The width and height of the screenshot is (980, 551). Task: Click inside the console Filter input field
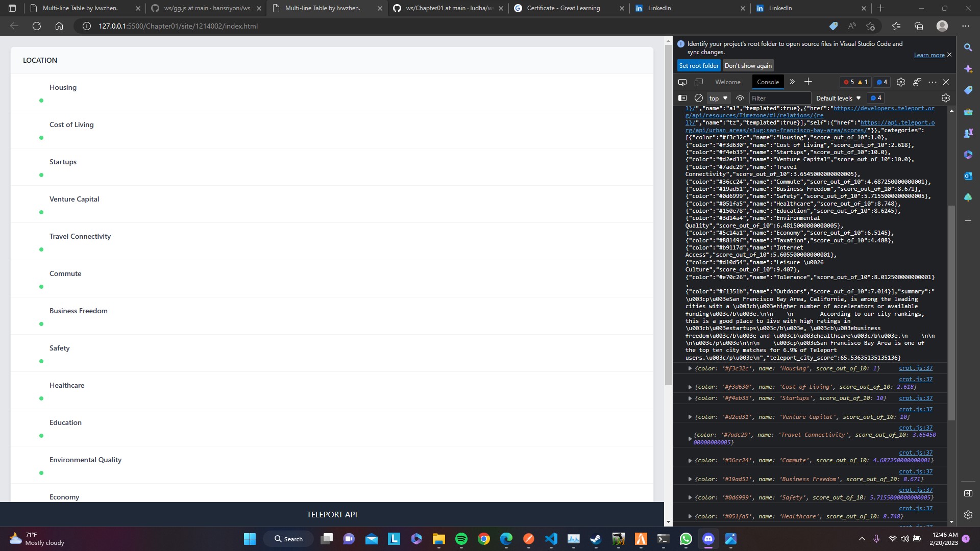pyautogui.click(x=780, y=97)
